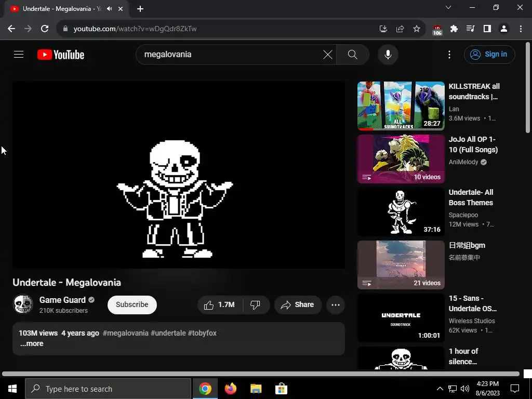Open the #megalovania hashtag
This screenshot has height=399, width=532.
(x=126, y=333)
